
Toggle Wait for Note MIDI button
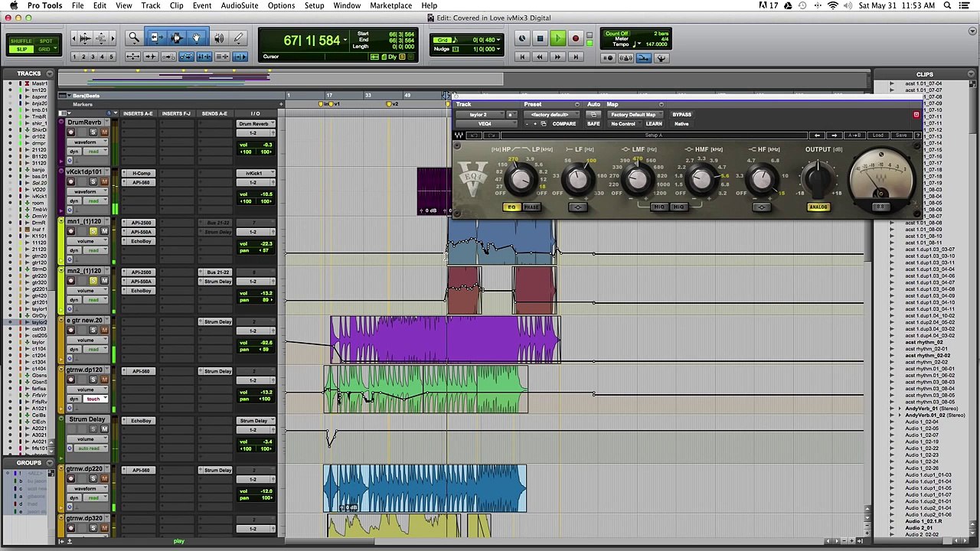pyautogui.click(x=609, y=57)
